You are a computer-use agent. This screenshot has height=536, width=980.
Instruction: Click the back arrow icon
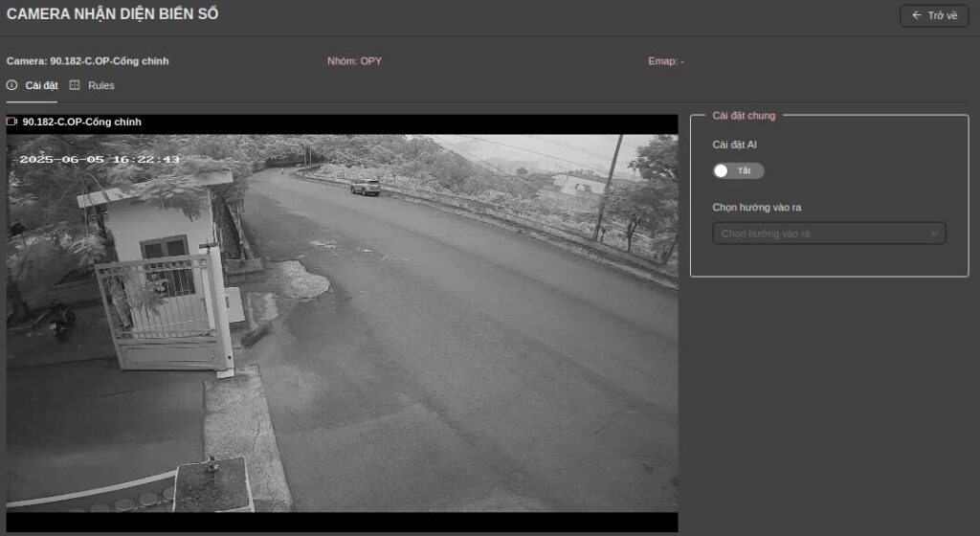[x=916, y=15]
